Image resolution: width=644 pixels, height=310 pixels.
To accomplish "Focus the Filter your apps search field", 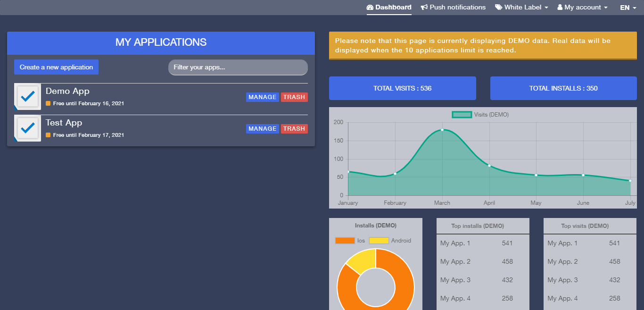I will [x=238, y=67].
